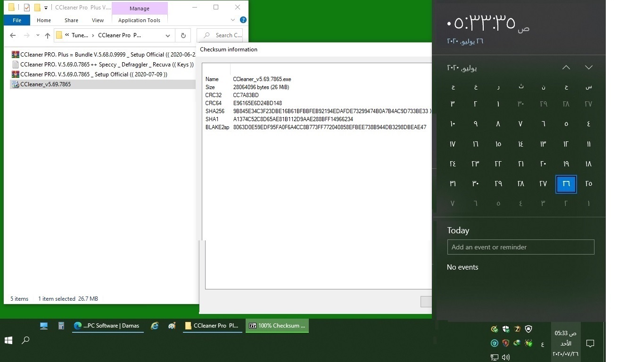Viewport: 644px width, 362px height.
Task: Open the volume speaker tray icon
Action: 506,357
